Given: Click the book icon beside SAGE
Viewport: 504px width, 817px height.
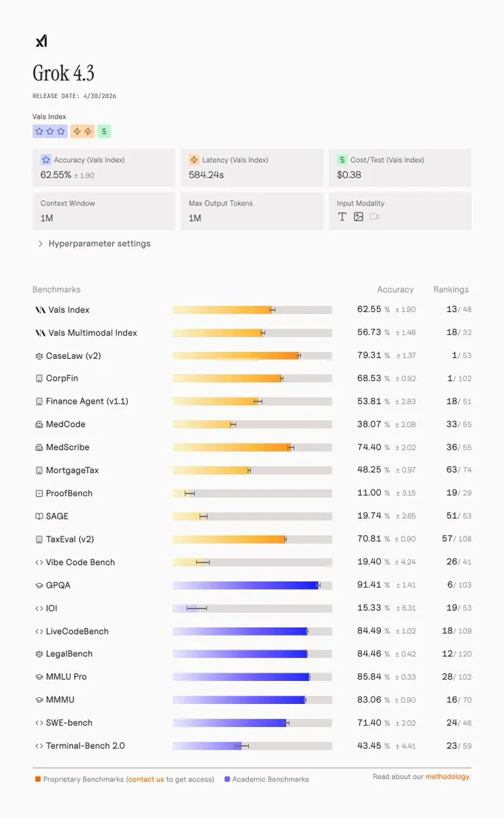Looking at the screenshot, I should tap(39, 517).
